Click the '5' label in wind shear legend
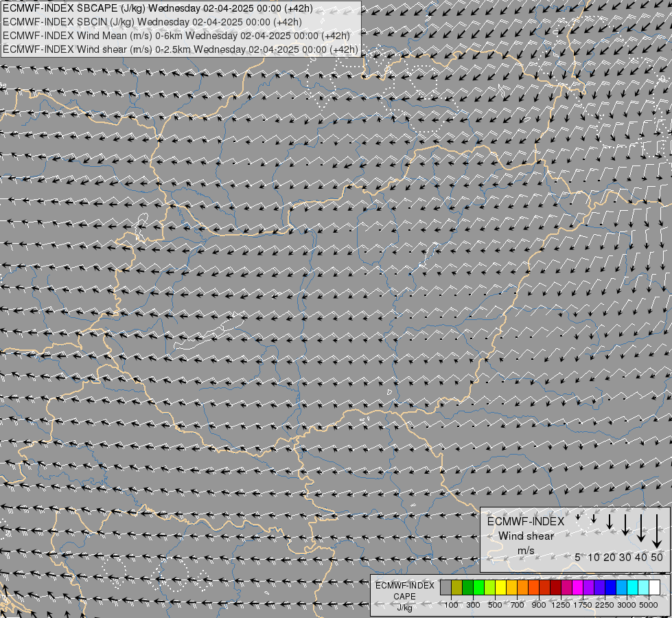Screen dimensions: 672x618 coord(578,557)
